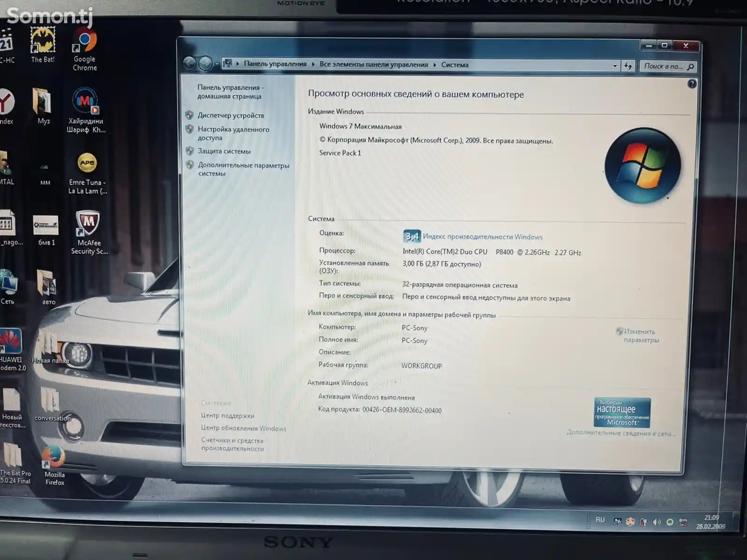Maximize the Система window
This screenshot has width=747, height=560.
(x=664, y=45)
